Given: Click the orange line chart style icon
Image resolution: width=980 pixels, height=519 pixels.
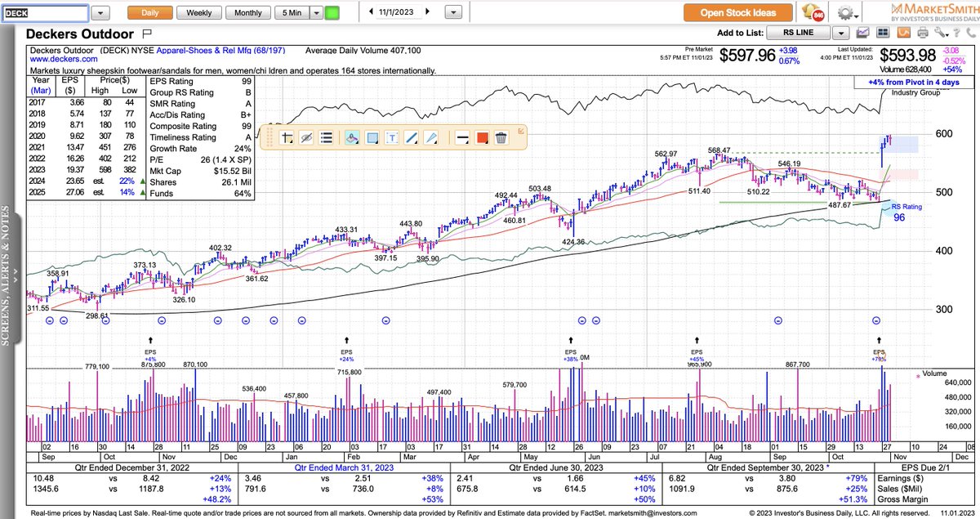Looking at the screenshot, I should point(904,33).
